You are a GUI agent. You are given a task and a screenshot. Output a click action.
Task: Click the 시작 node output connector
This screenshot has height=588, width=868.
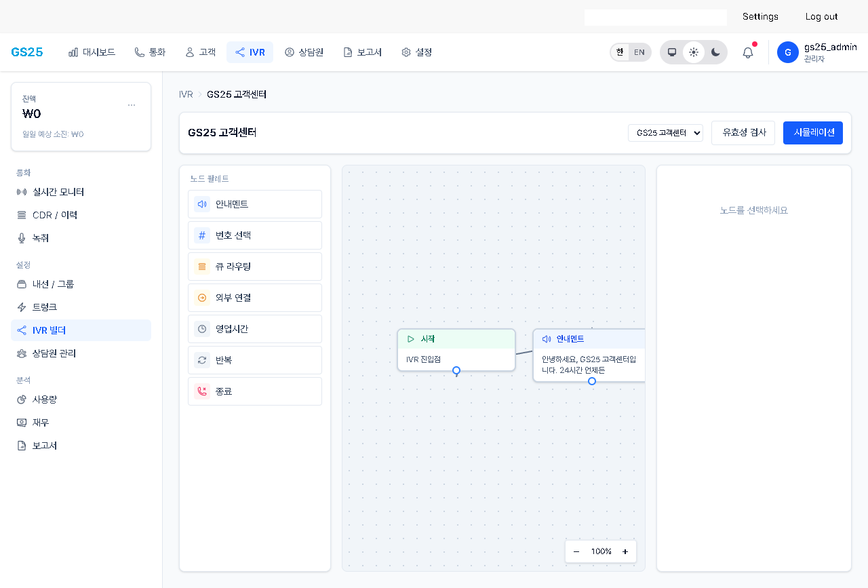(456, 371)
